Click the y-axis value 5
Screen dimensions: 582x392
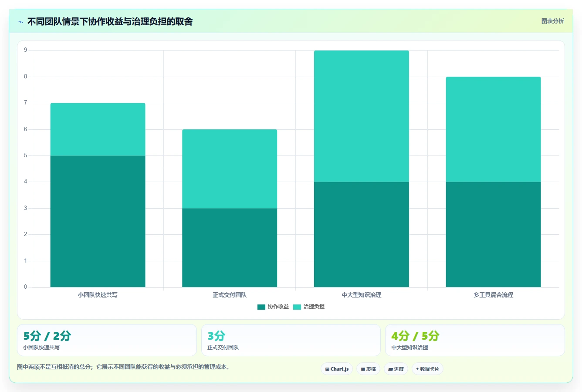point(25,155)
